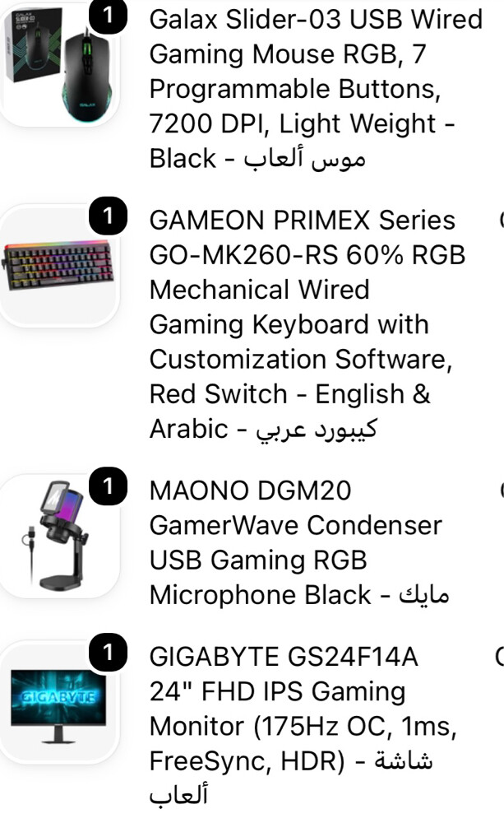Open the GAMEON RGB keyboard product image
This screenshot has height=823, width=504.
(x=58, y=267)
